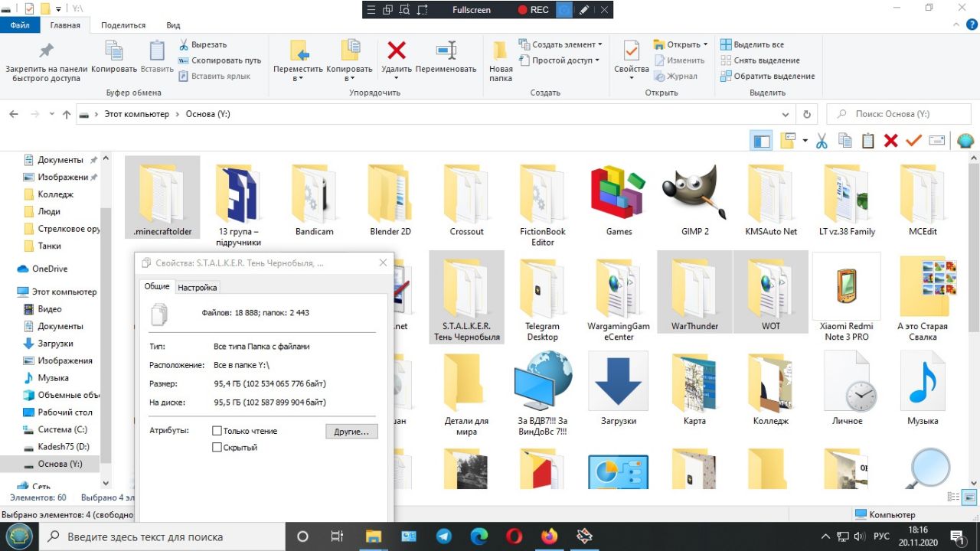Select the Общие tab in Properties dialog
Viewport: 980px width, 551px height.
pyautogui.click(x=157, y=286)
